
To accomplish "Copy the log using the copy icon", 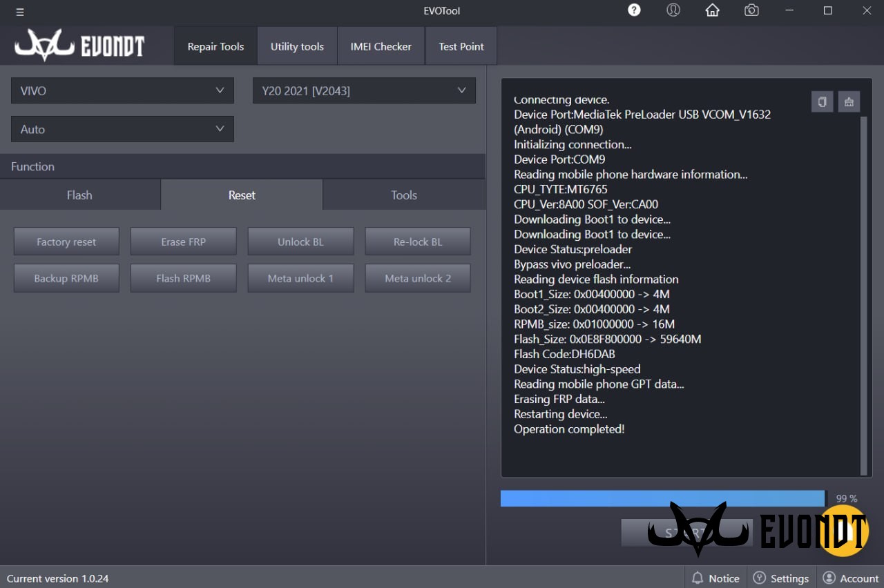I will pos(822,101).
